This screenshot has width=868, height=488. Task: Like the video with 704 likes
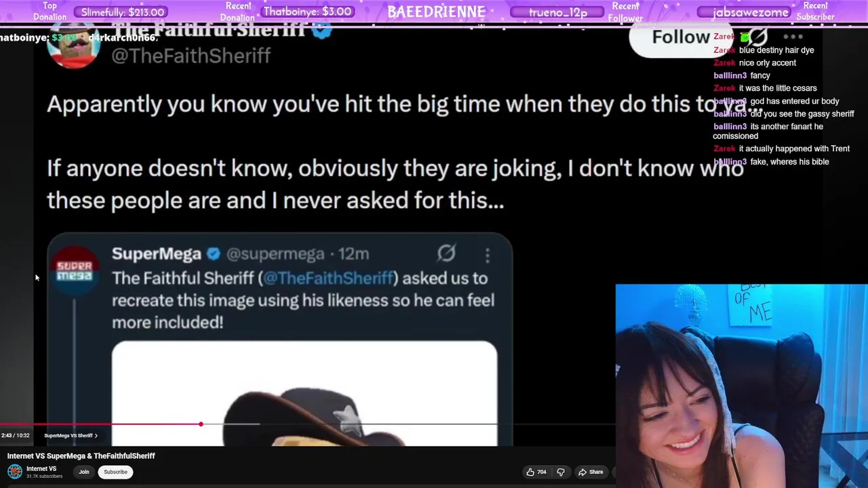click(x=536, y=472)
